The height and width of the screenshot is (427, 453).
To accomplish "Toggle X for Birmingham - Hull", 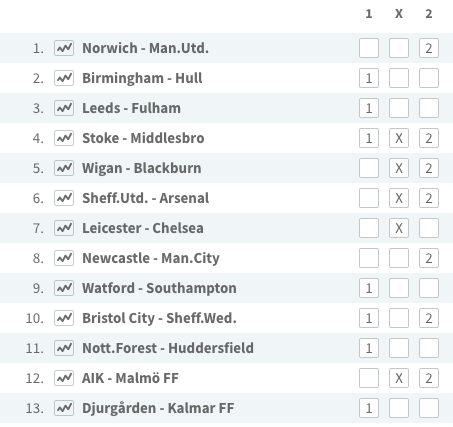I will [399, 78].
